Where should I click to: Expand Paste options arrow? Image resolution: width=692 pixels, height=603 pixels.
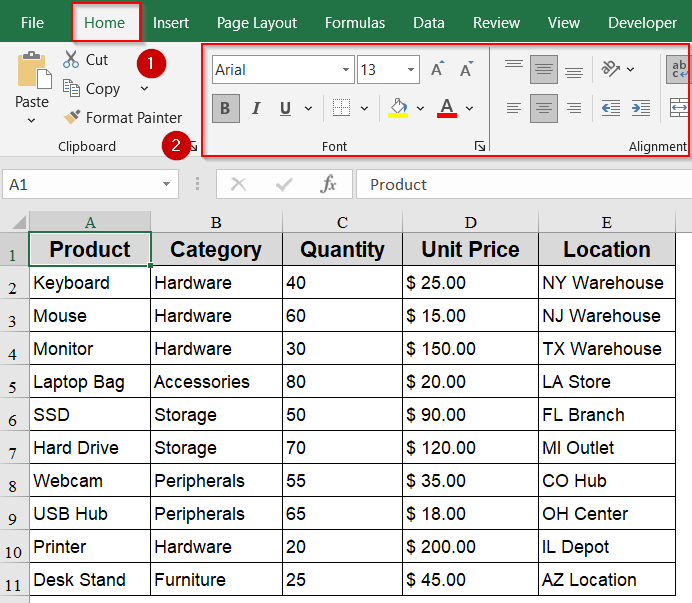click(31, 120)
